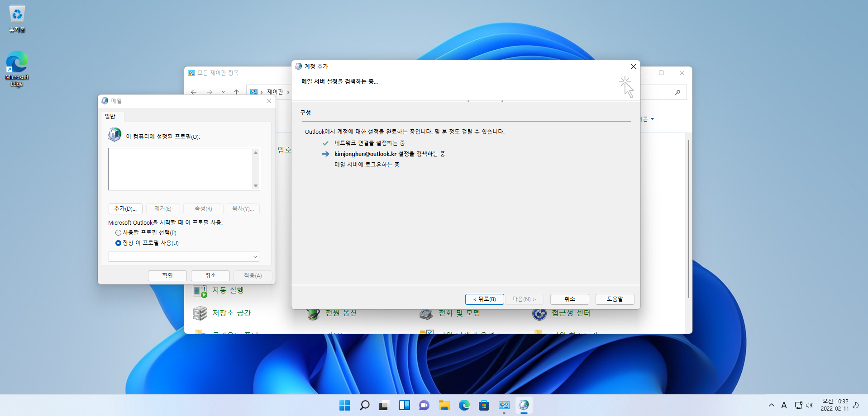The height and width of the screenshot is (416, 868).
Task: Switch to Mail setup taskbar icon
Action: 524,405
